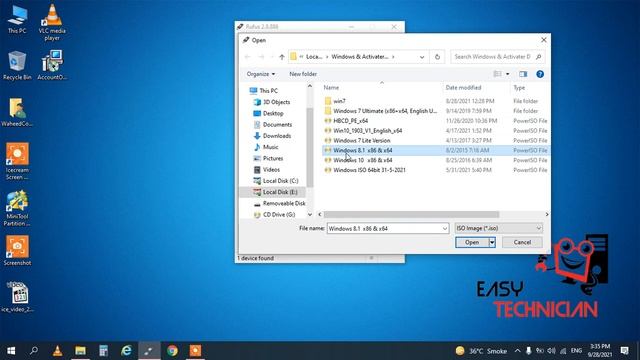The width and height of the screenshot is (640, 360).
Task: Sort by the Name column header
Action: pyautogui.click(x=331, y=87)
